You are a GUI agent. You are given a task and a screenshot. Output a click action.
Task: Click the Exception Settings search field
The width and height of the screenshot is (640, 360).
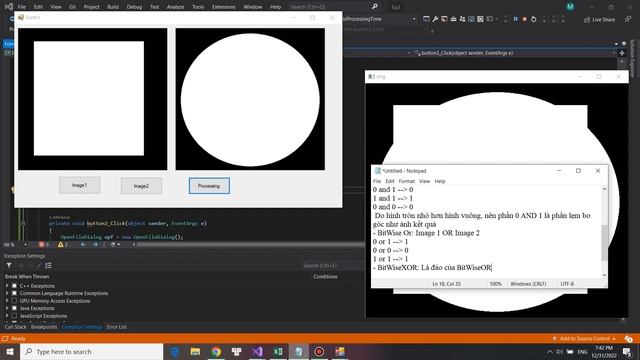333,266
